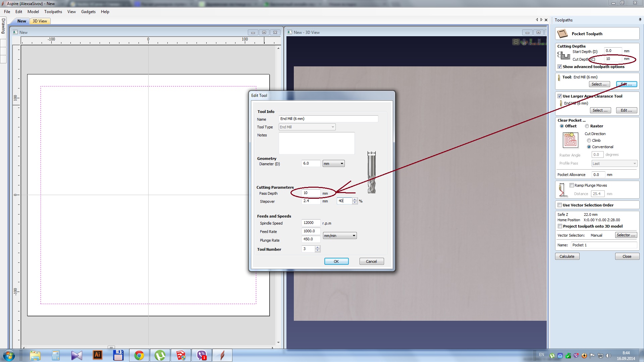The width and height of the screenshot is (644, 362).
Task: Toggle Show advanced toolpath options checkbox
Action: point(559,67)
